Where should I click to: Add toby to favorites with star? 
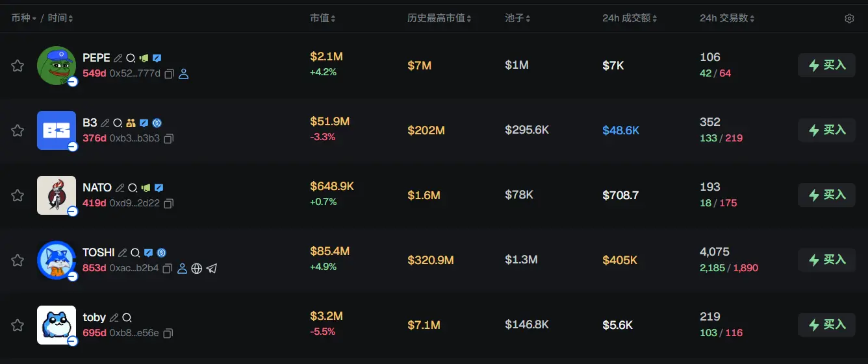(18, 325)
